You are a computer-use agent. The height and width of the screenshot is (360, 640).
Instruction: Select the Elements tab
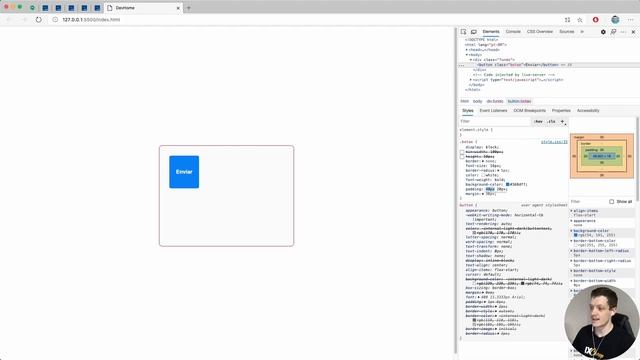point(491,32)
